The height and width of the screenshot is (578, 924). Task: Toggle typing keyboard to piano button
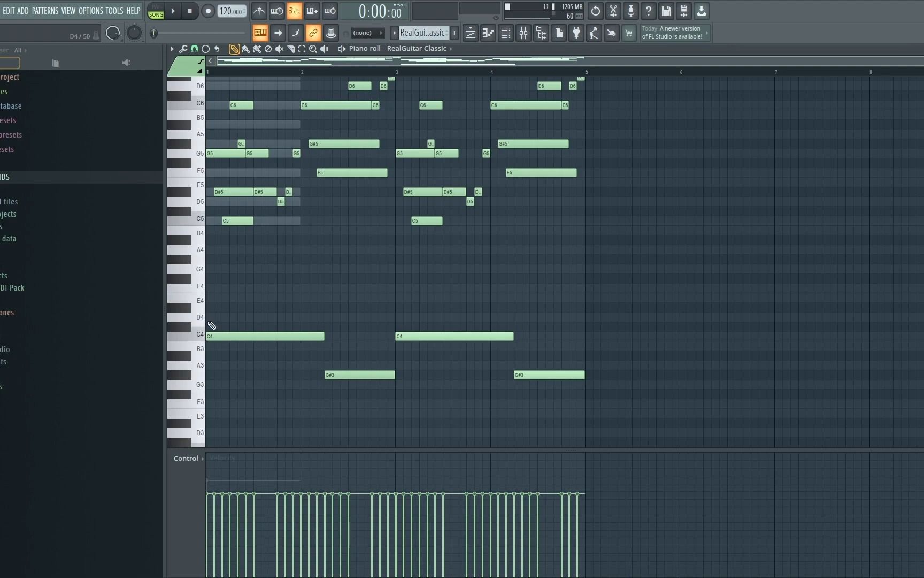click(260, 33)
